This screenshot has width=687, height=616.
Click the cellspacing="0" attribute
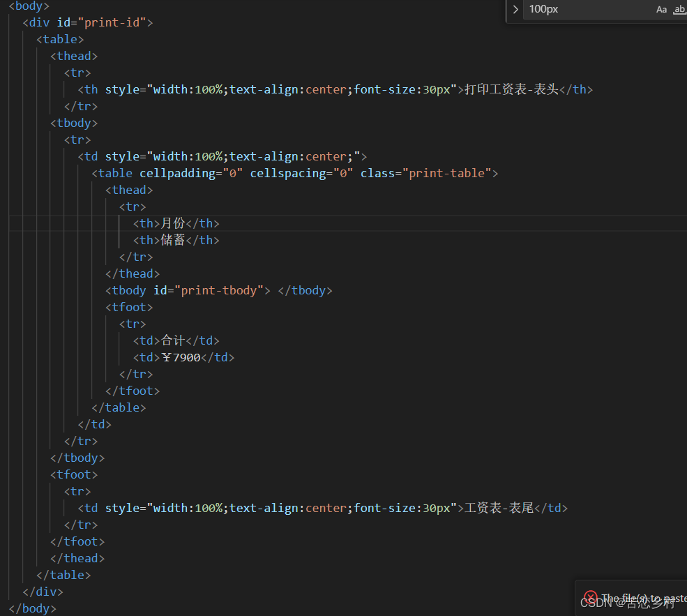[x=301, y=174]
